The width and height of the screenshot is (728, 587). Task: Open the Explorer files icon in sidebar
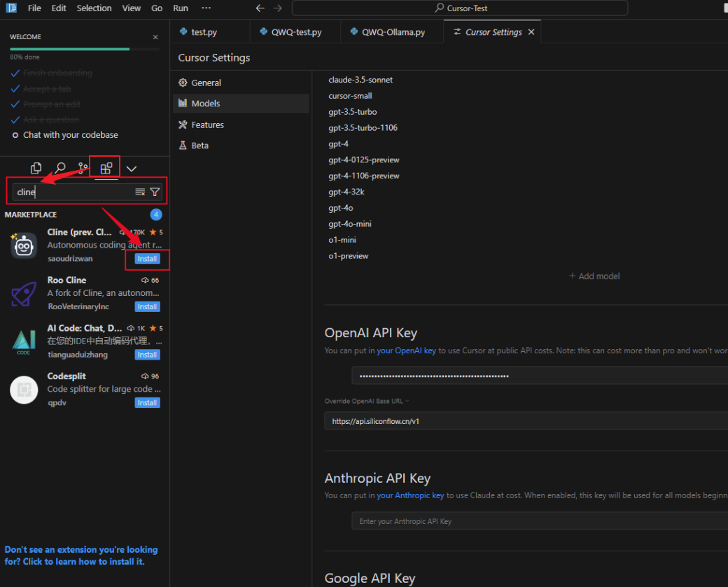36,169
